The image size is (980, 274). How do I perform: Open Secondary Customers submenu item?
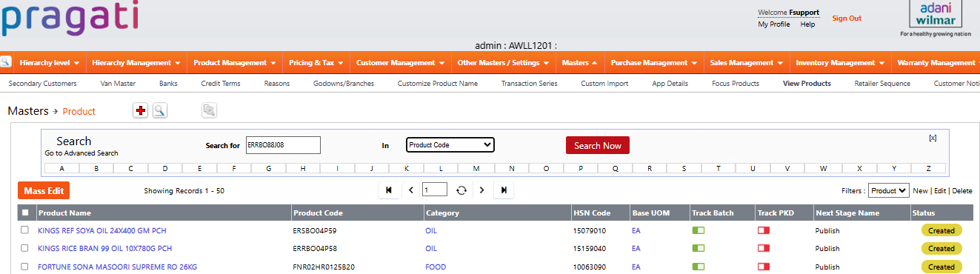42,84
